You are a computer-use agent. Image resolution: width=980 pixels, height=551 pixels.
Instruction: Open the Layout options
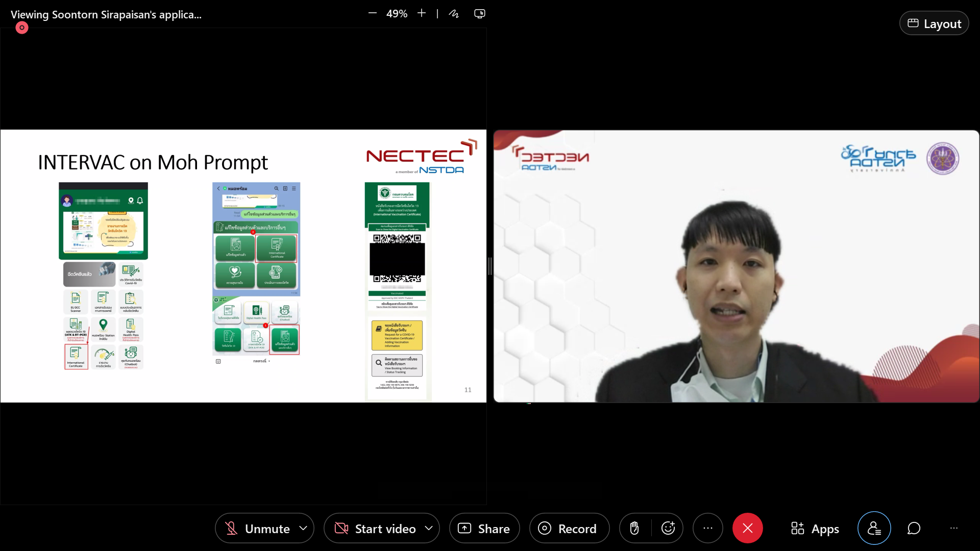click(934, 23)
